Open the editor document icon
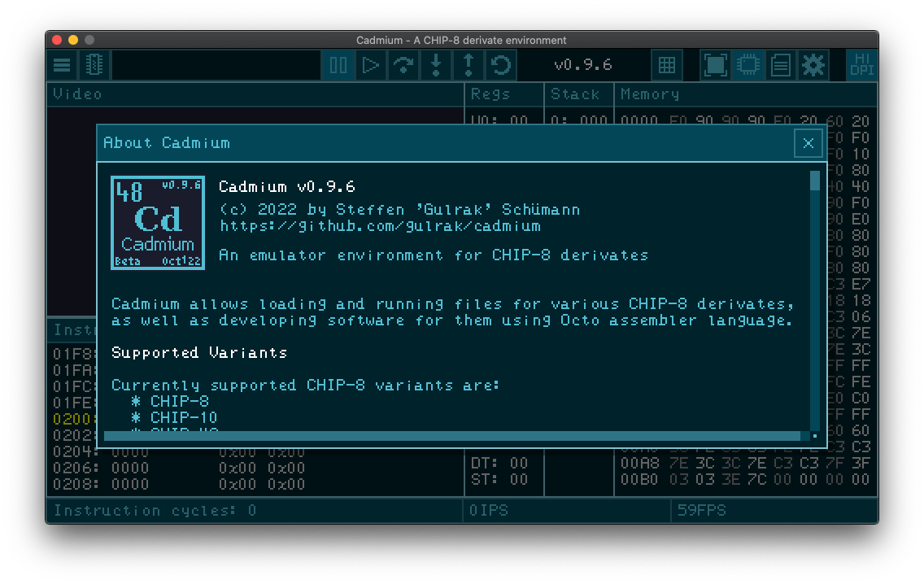 [x=781, y=65]
